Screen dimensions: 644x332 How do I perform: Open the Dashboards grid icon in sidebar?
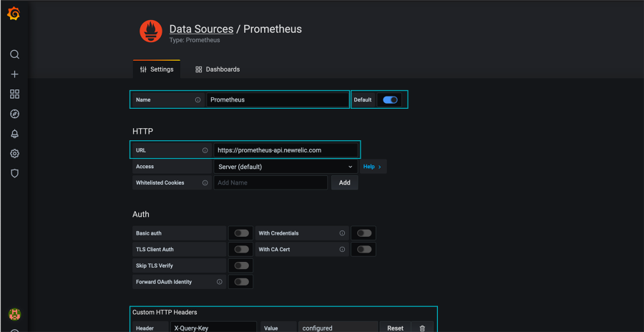(14, 94)
